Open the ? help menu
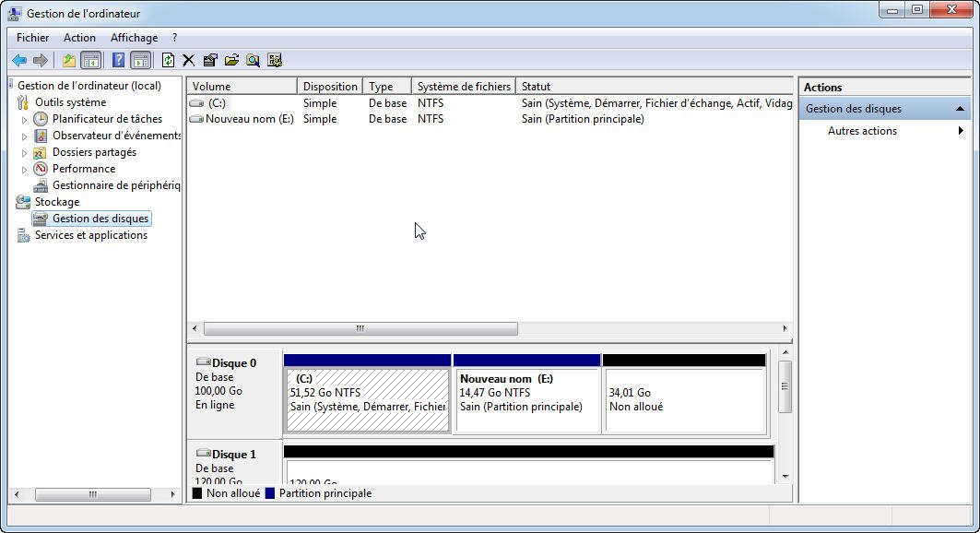 tap(175, 38)
